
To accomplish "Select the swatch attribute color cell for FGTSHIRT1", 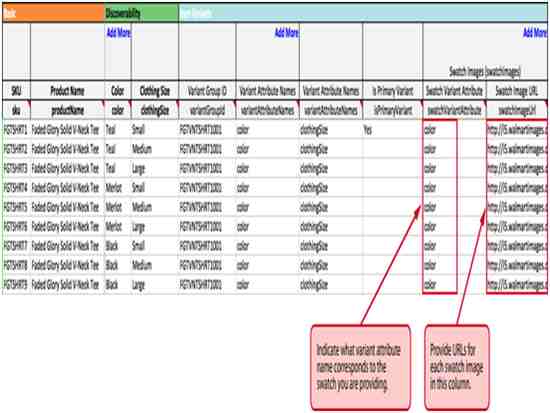I will [x=454, y=130].
